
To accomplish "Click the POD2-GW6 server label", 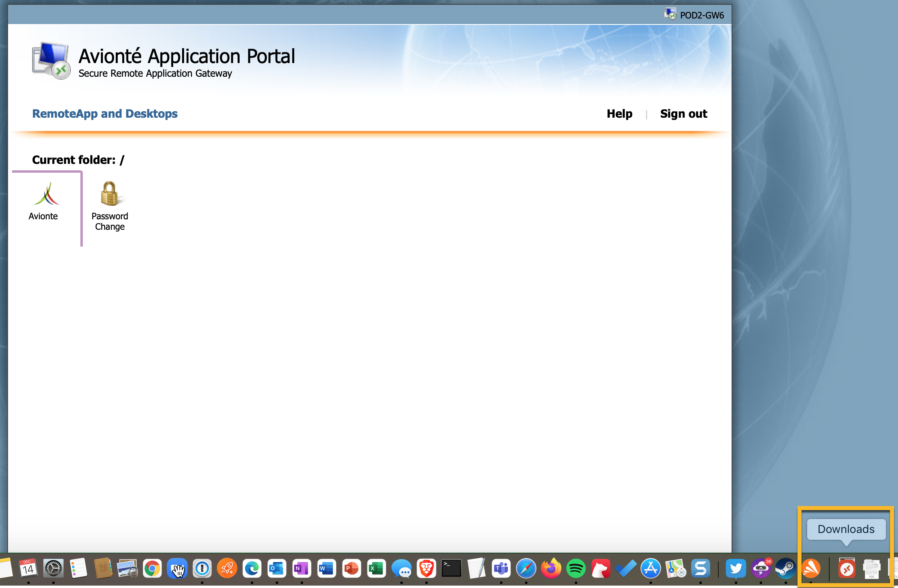I will tap(701, 15).
